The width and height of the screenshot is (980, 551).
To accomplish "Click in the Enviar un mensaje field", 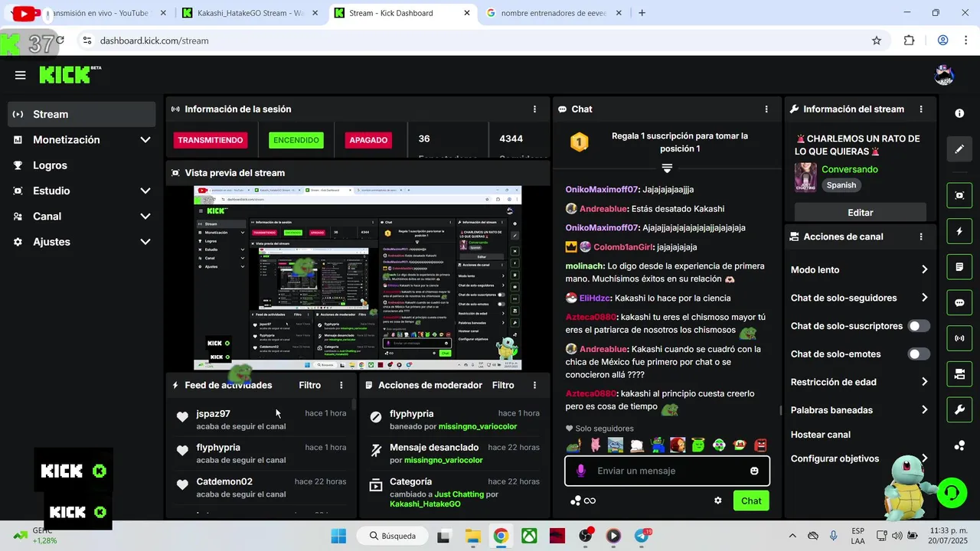I will click(x=668, y=471).
